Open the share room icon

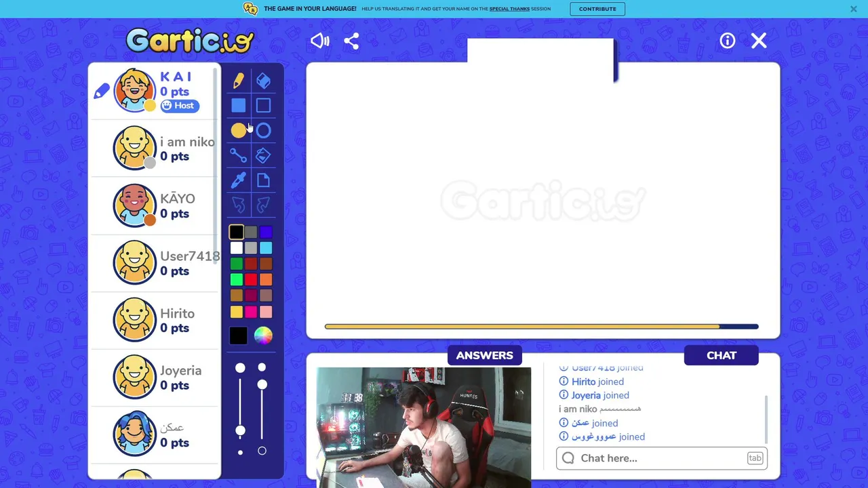click(x=351, y=41)
